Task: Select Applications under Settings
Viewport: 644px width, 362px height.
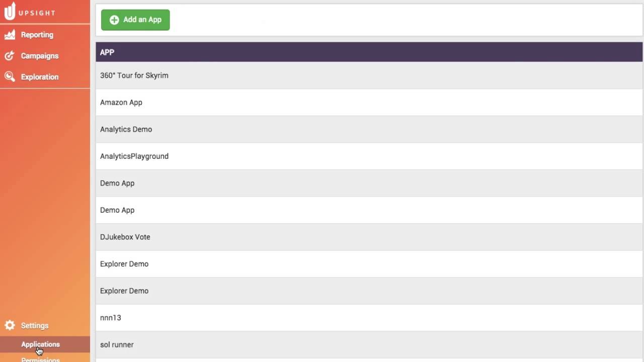Action: pos(40,344)
